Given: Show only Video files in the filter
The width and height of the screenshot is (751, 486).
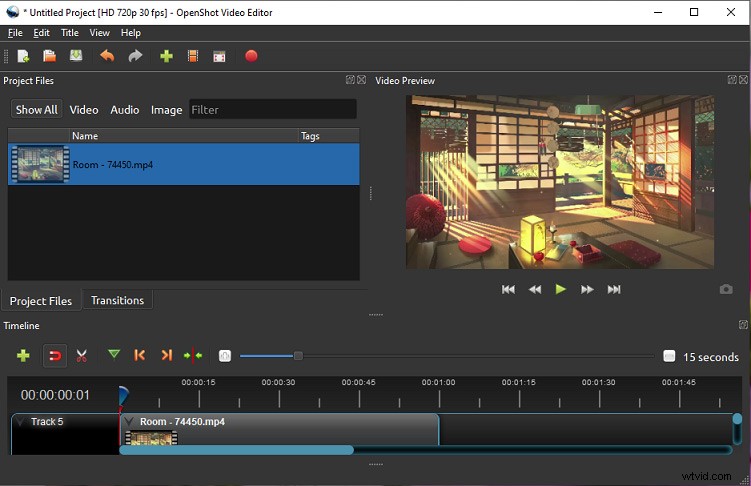Looking at the screenshot, I should [84, 110].
